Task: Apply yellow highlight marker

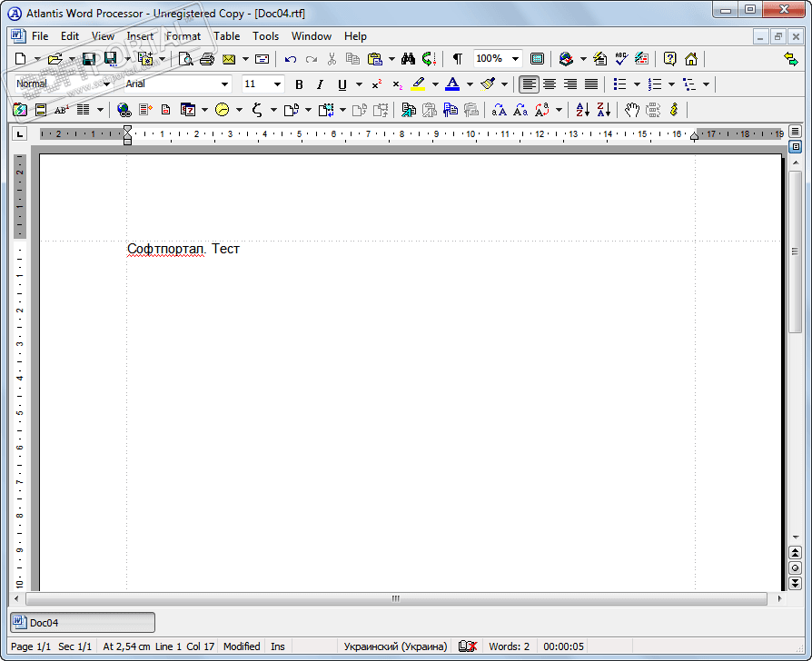Action: click(418, 84)
